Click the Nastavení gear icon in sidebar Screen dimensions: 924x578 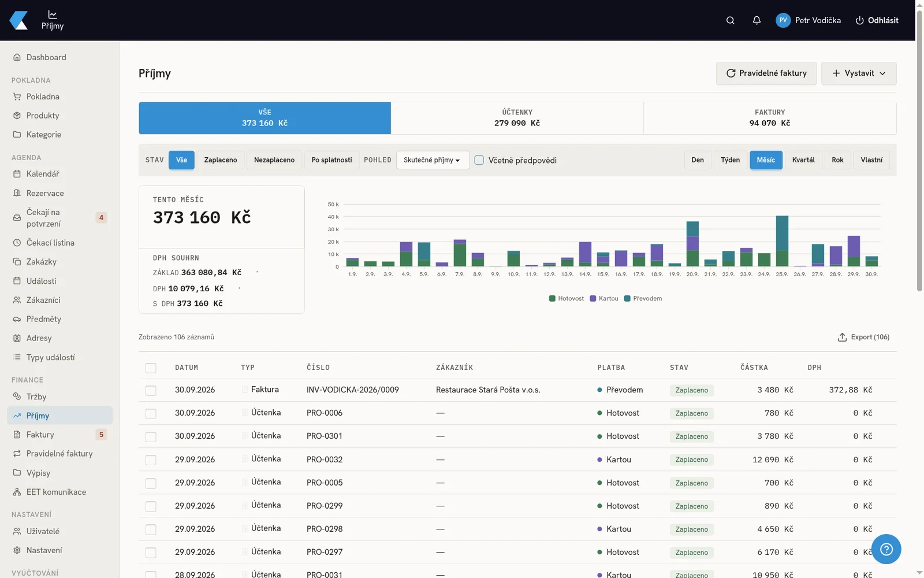pos(17,550)
